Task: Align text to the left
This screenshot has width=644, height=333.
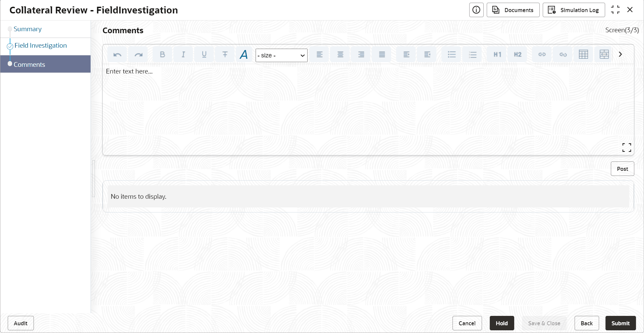Action: click(x=320, y=54)
